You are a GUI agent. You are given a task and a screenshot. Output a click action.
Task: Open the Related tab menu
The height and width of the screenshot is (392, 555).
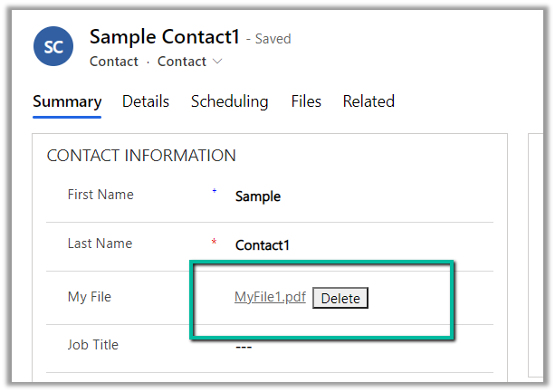click(x=368, y=101)
